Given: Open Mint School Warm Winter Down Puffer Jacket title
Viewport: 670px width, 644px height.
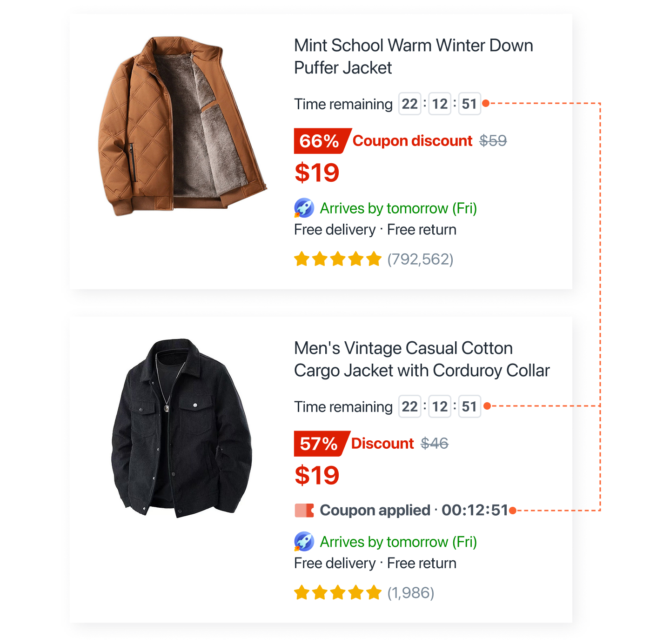Looking at the screenshot, I should click(x=414, y=57).
